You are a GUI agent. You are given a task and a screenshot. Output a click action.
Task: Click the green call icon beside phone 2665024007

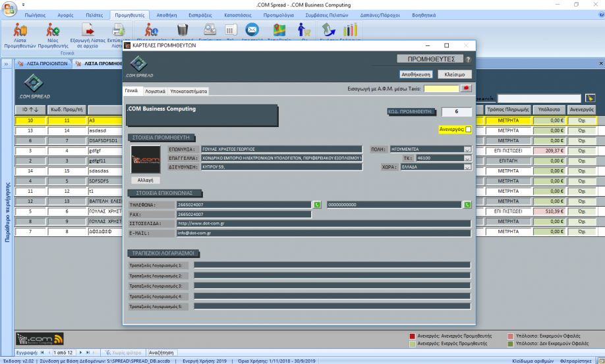[317, 205]
